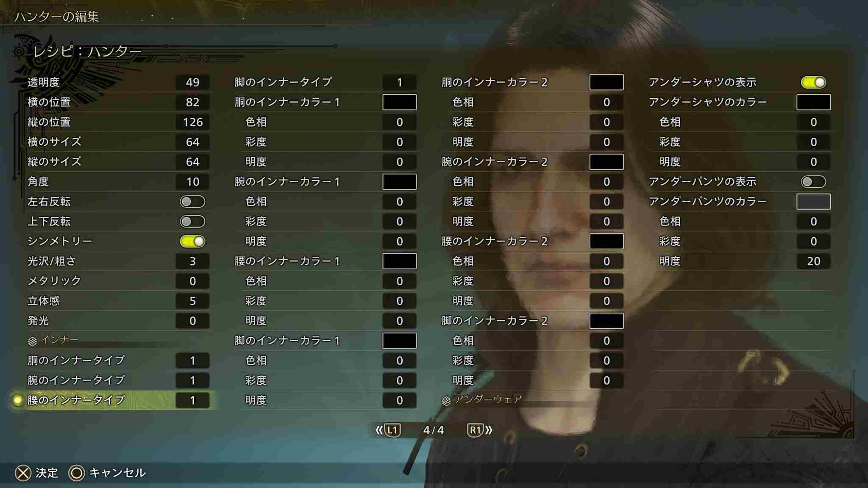868x488 pixels.
Task: Click the R1 next page icon
Action: point(475,430)
